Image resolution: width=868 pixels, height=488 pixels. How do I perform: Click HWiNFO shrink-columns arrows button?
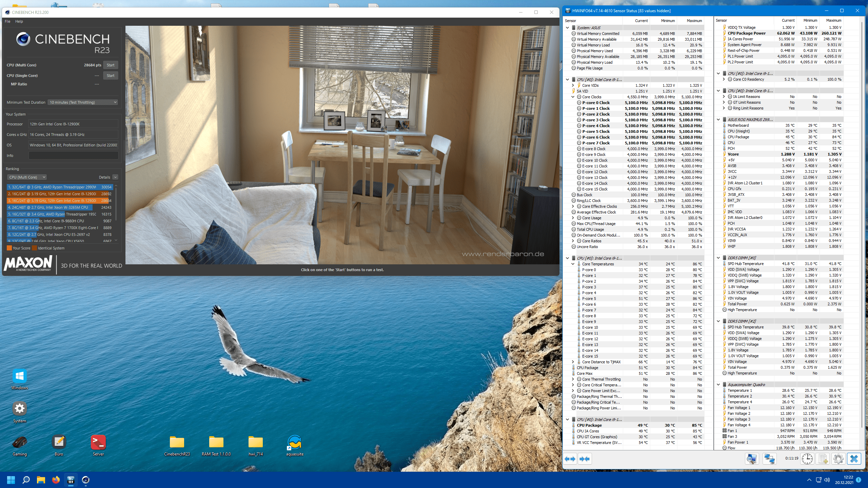[x=585, y=459]
